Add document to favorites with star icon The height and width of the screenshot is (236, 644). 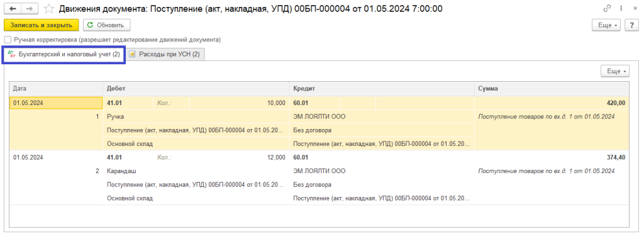49,8
